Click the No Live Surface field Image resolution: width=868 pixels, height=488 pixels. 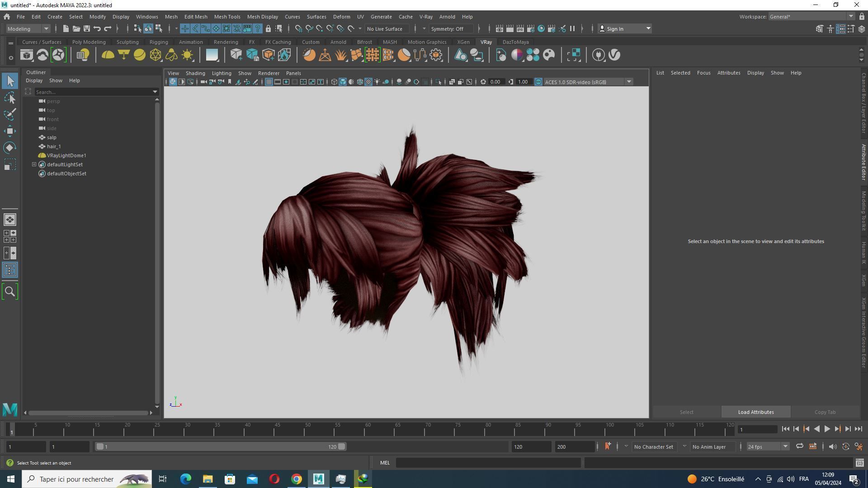(x=387, y=28)
